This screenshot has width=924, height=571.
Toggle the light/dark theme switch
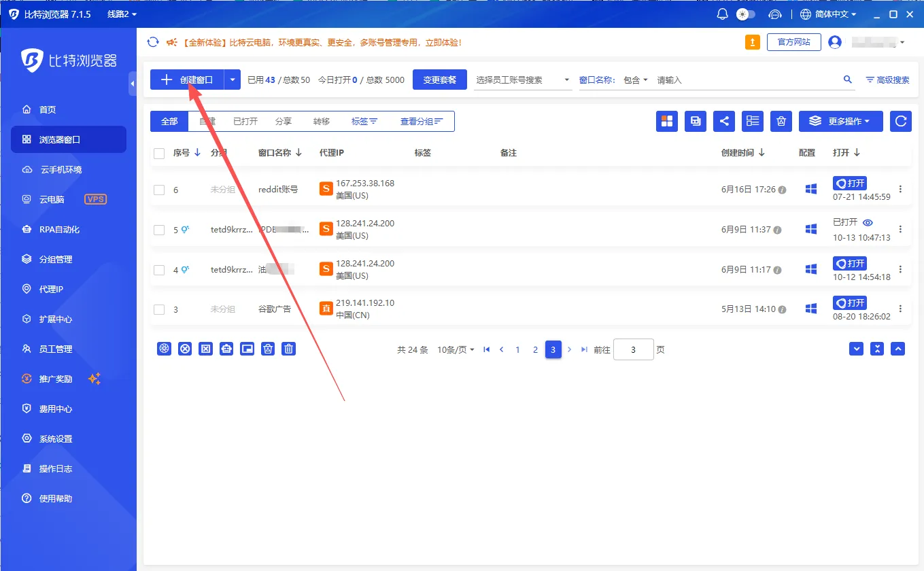pyautogui.click(x=746, y=14)
